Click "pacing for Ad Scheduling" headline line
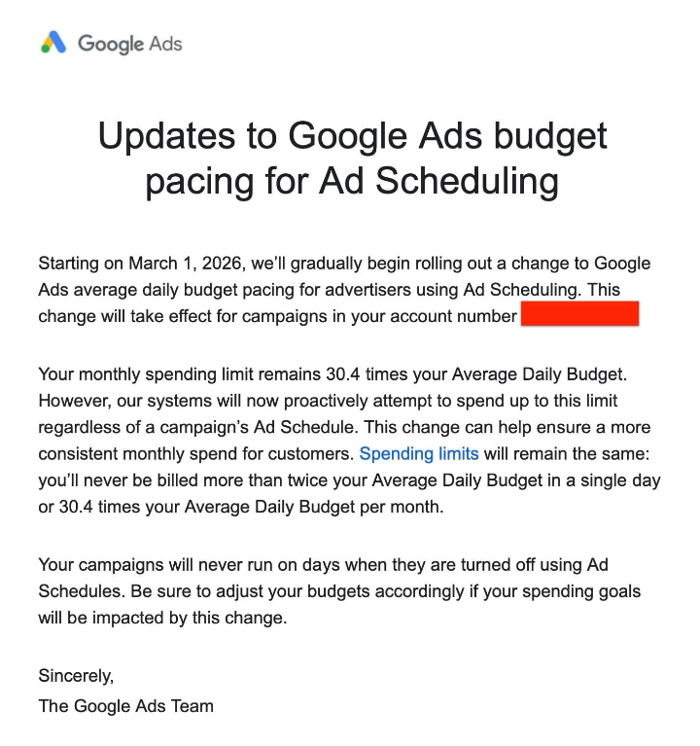This screenshot has height=746, width=700. click(352, 181)
